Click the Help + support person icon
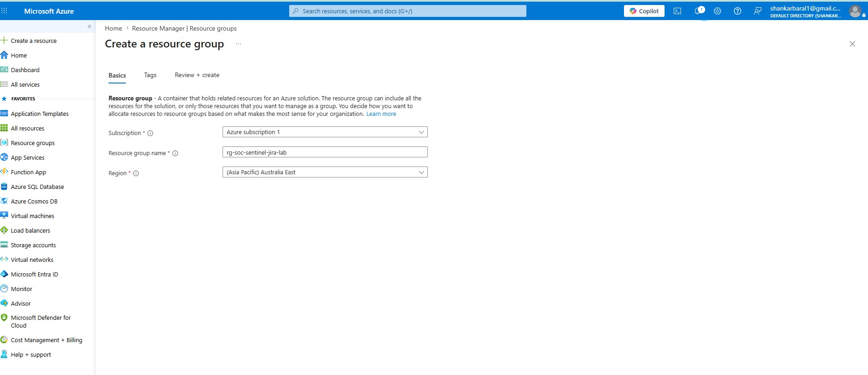The image size is (868, 375). [4, 354]
